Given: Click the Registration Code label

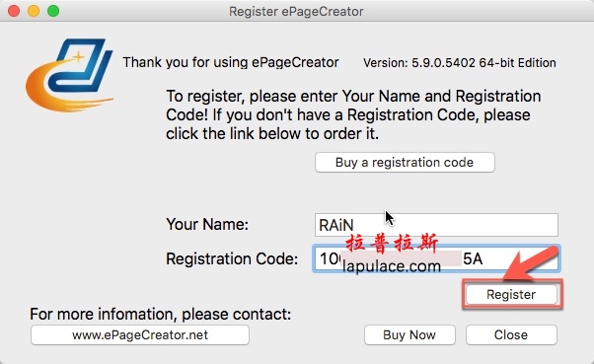Looking at the screenshot, I should (x=232, y=259).
